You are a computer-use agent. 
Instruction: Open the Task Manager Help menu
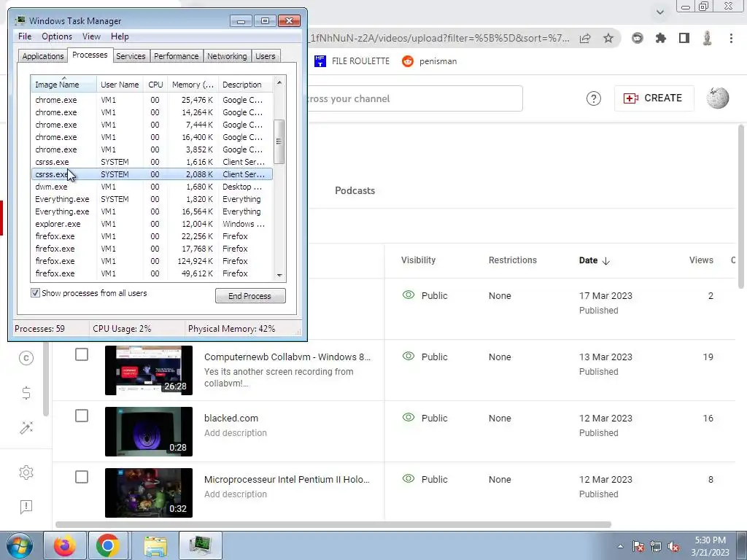coord(120,36)
